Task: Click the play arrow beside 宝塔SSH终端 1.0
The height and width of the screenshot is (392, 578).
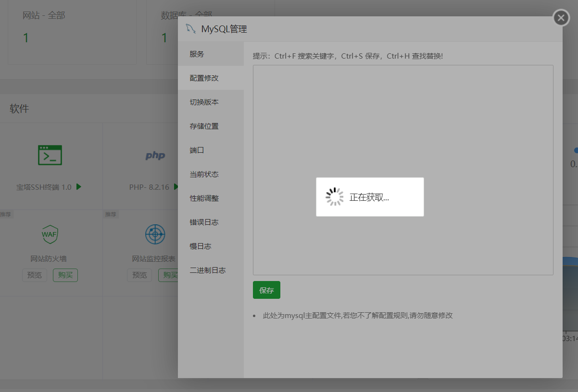Action: [79, 187]
